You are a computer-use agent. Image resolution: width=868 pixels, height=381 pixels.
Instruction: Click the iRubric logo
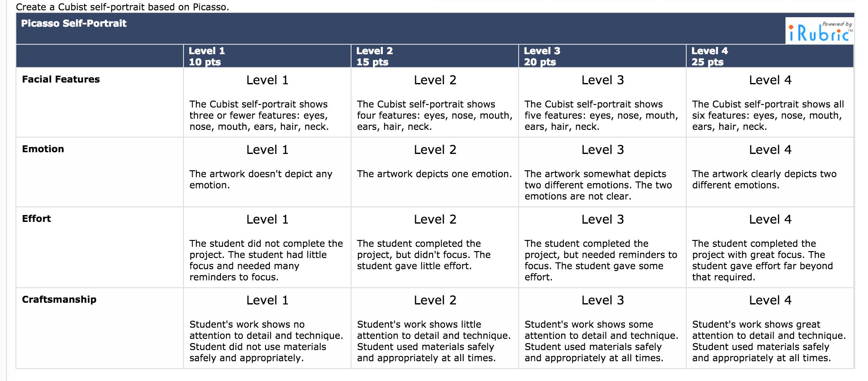(x=819, y=31)
